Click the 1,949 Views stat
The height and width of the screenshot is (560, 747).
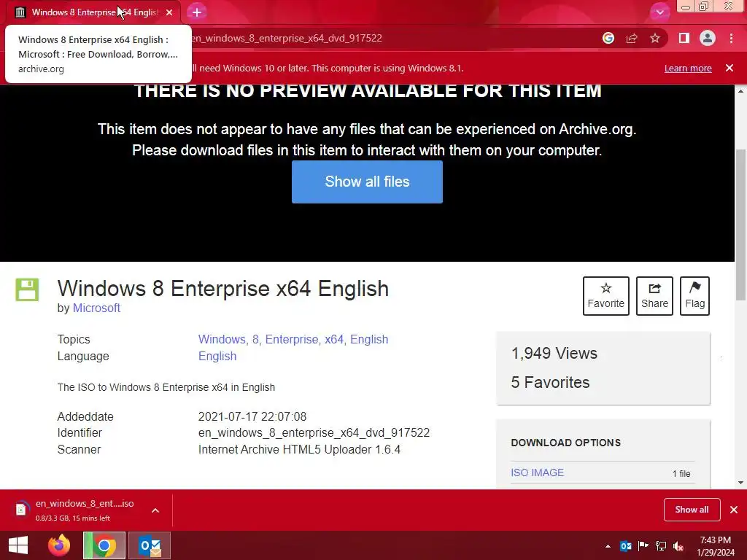pos(554,354)
